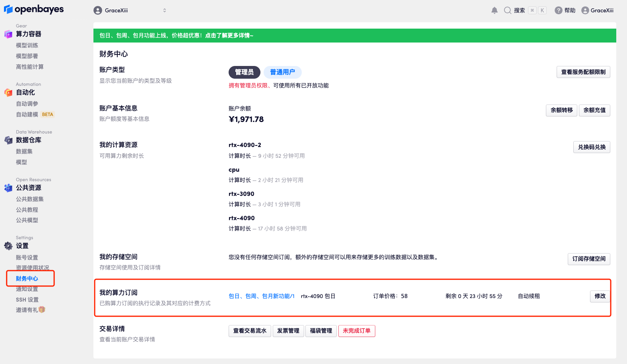The height and width of the screenshot is (364, 627).
Task: Click the 数据仓库 section icon
Action: [x=8, y=140]
